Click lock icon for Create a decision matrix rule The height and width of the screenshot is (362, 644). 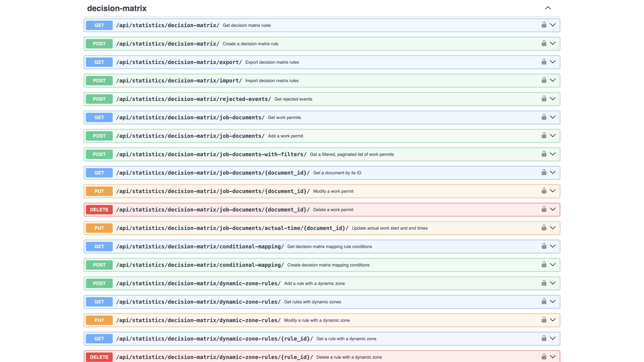point(544,43)
